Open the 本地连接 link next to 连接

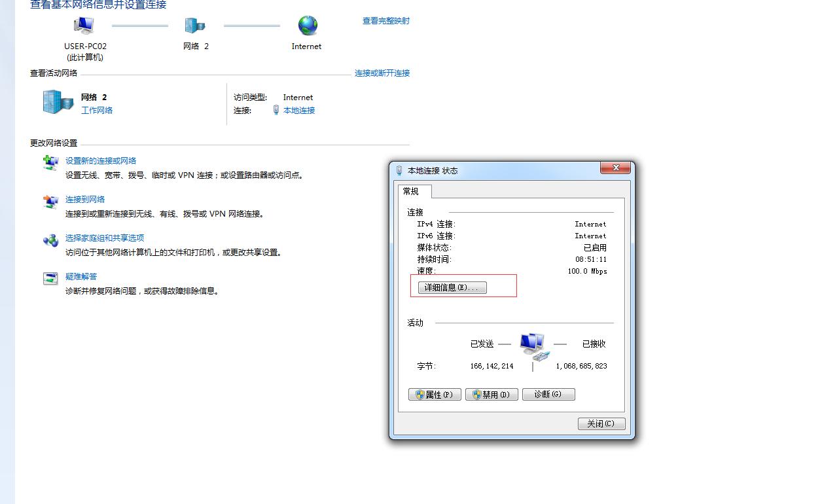coord(299,110)
